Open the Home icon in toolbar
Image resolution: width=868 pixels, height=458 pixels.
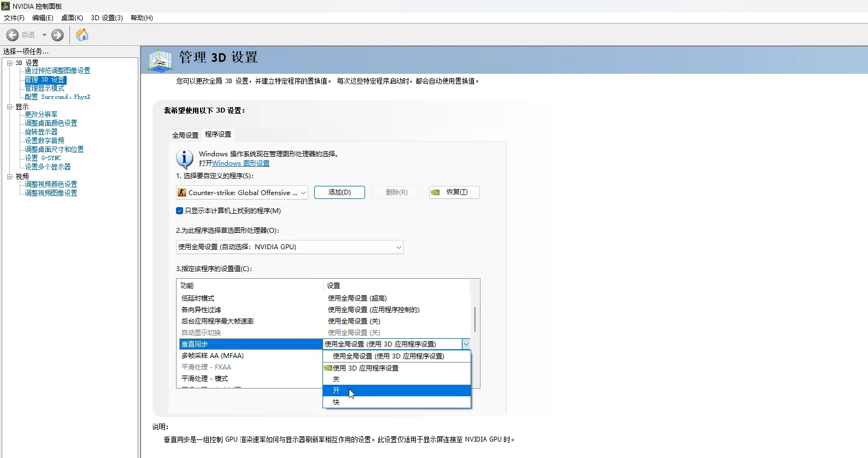coord(82,35)
